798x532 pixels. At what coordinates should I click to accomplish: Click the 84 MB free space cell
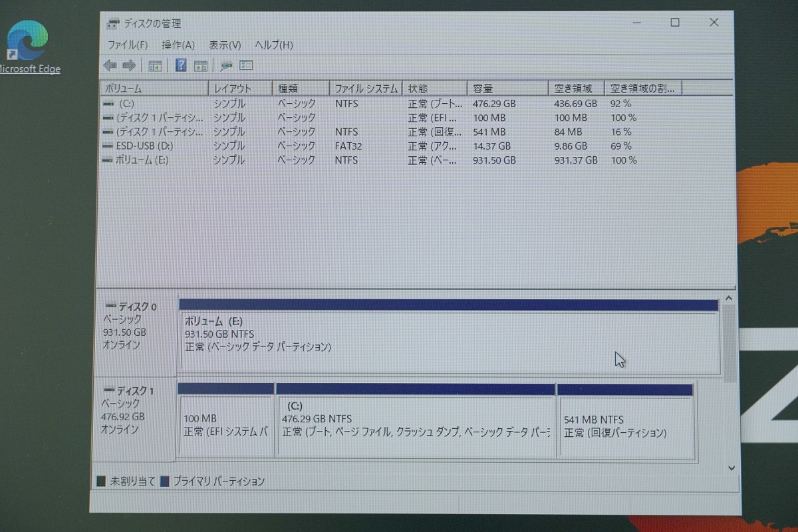[568, 132]
